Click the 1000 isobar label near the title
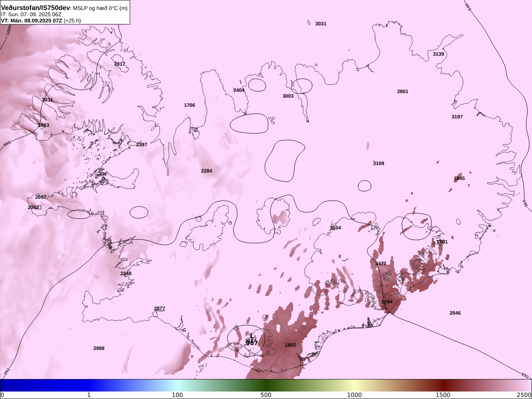The width and height of the screenshot is (532, 399). (x=9, y=30)
